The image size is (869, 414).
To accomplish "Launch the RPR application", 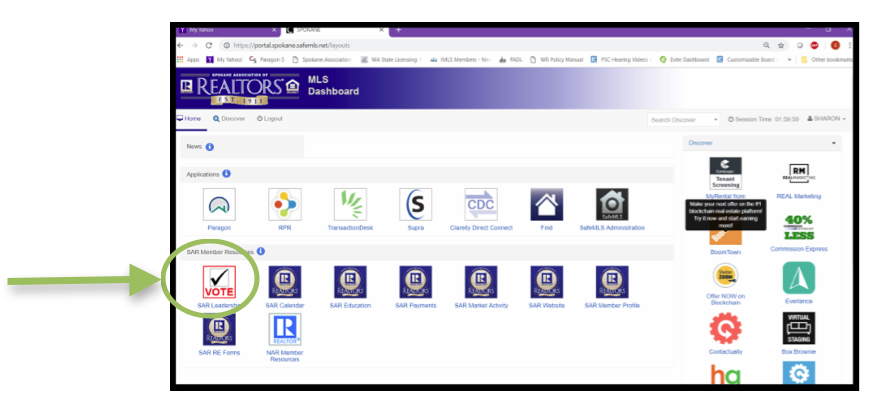I will [285, 205].
